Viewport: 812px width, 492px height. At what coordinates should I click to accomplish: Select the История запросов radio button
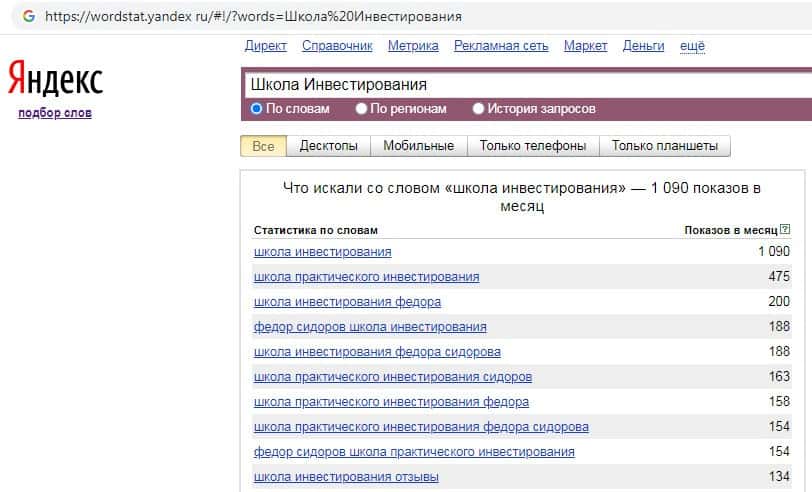click(478, 109)
